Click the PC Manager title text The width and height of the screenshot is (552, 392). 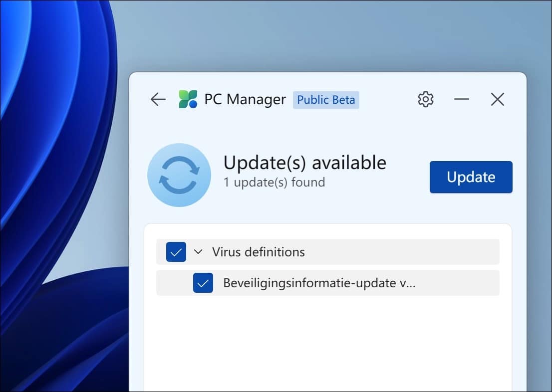[x=246, y=99]
